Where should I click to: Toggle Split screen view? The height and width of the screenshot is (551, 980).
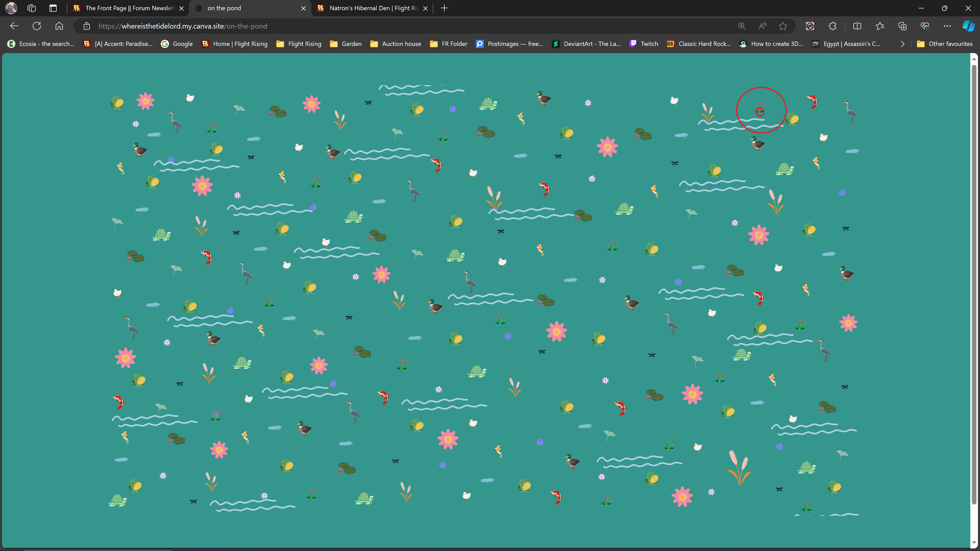[x=857, y=26]
